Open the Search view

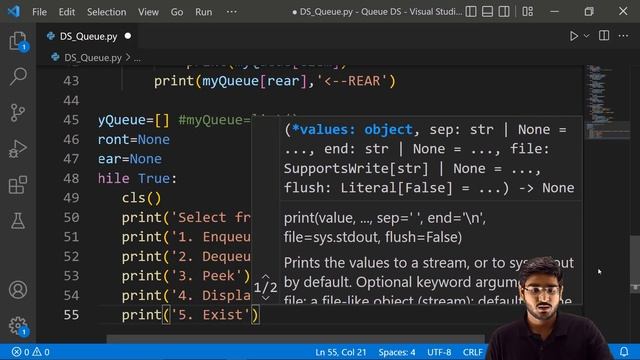point(18,77)
